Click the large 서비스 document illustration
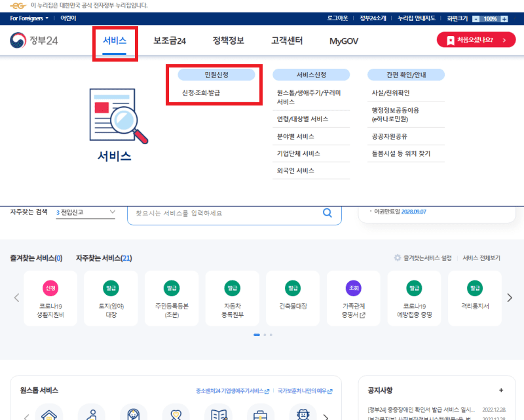 point(119,117)
